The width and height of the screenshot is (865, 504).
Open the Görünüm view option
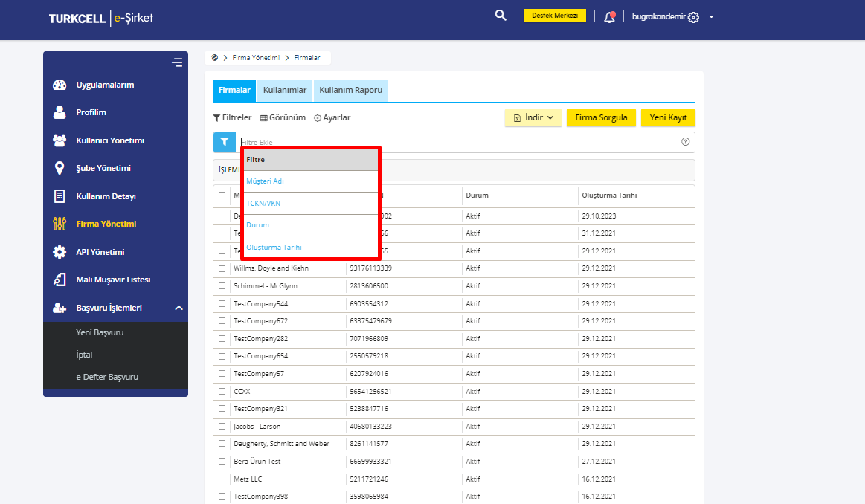click(283, 117)
